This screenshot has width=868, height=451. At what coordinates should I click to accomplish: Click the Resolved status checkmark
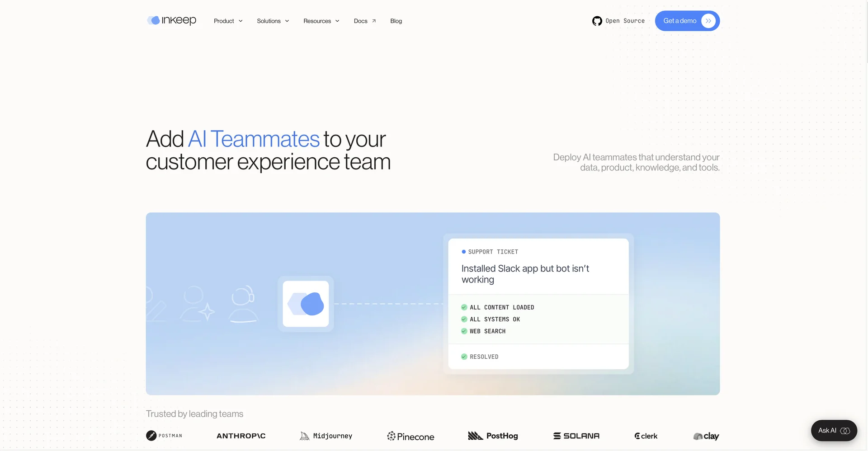(464, 357)
